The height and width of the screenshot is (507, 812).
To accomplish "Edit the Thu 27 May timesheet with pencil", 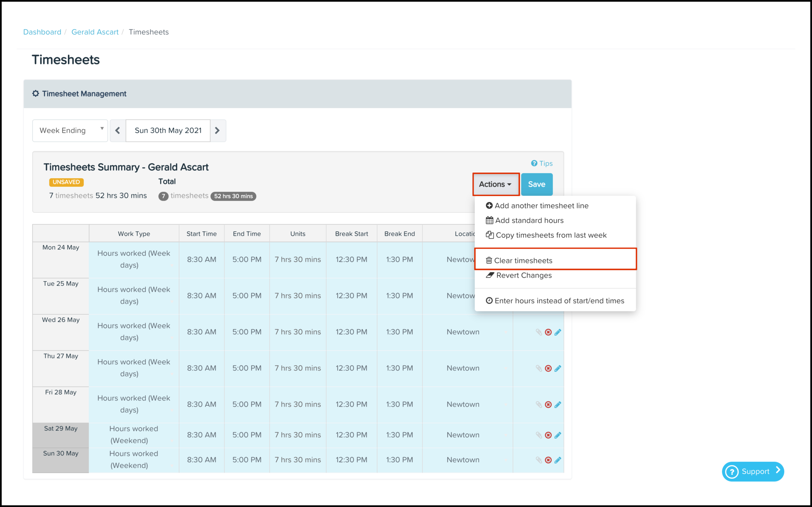I will coord(558,368).
